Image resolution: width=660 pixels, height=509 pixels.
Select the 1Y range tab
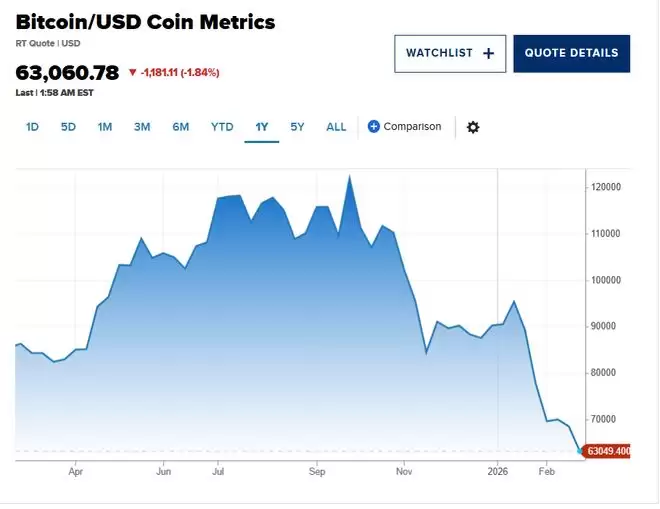coord(262,127)
